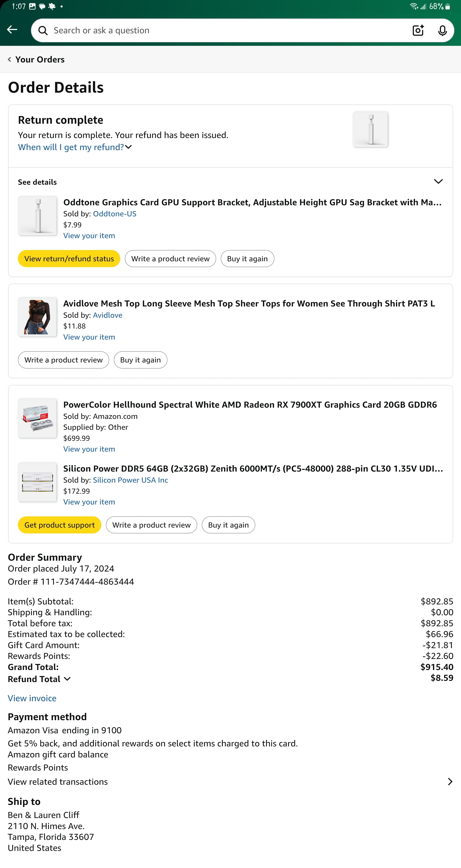Expand the Refund Total breakdown
This screenshot has height=868, width=461.
coord(39,679)
